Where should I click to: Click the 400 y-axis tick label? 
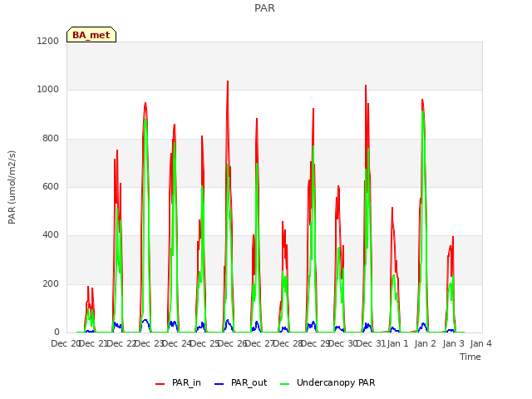click(x=51, y=234)
